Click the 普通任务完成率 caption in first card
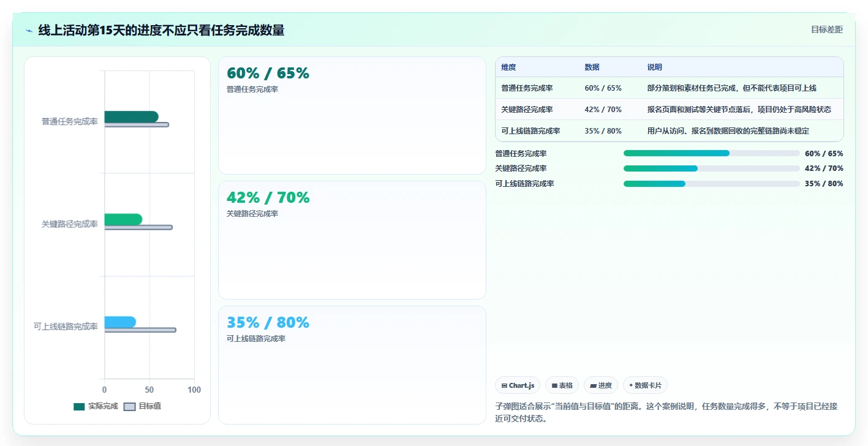 coord(252,89)
